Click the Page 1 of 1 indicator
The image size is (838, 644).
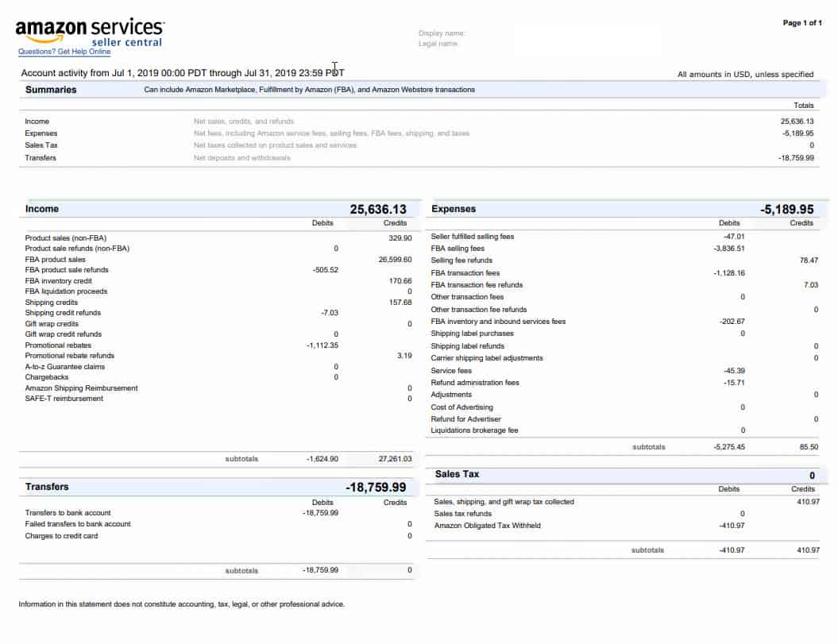coord(802,23)
